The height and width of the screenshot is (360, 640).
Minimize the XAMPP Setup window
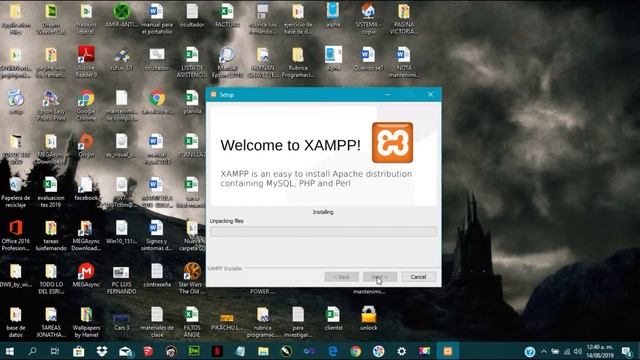coord(387,94)
